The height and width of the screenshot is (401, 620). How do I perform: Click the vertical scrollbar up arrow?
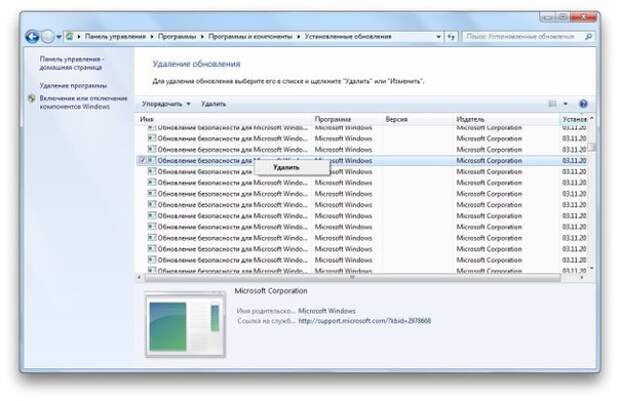tap(592, 118)
